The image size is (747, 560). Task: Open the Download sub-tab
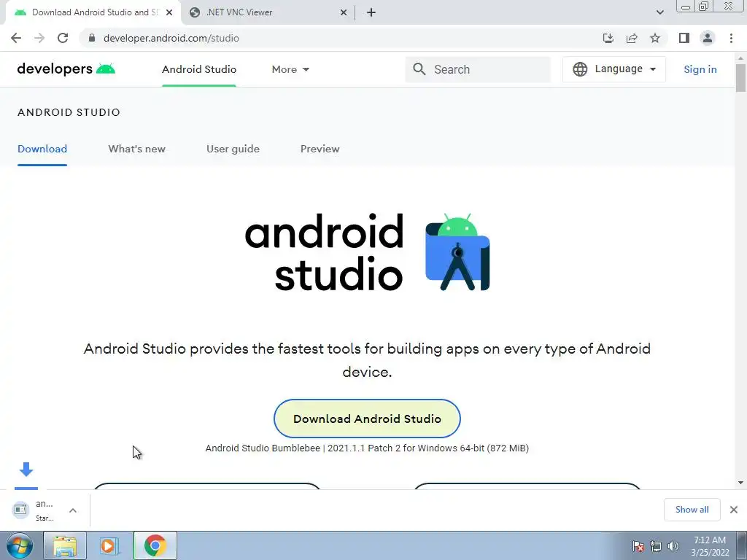pos(42,149)
